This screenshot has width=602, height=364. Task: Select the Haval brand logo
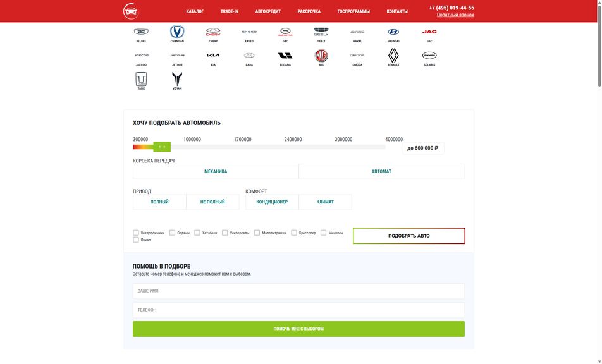pyautogui.click(x=357, y=32)
